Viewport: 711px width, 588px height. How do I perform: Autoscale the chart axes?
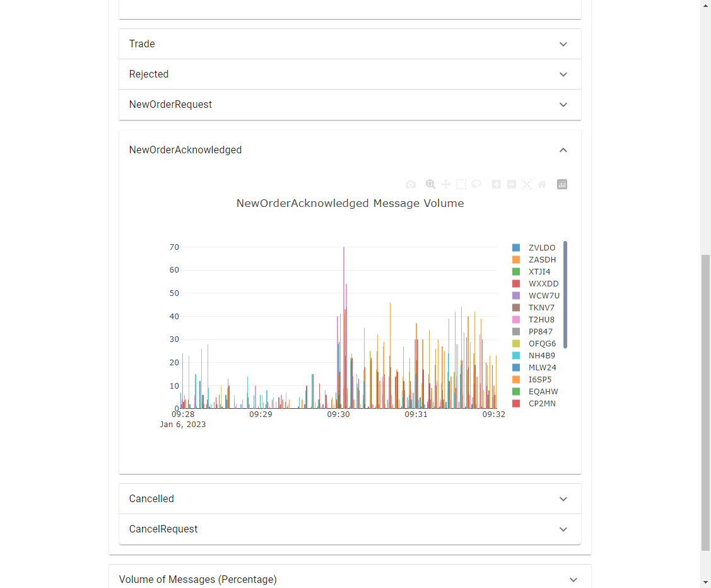(x=526, y=184)
